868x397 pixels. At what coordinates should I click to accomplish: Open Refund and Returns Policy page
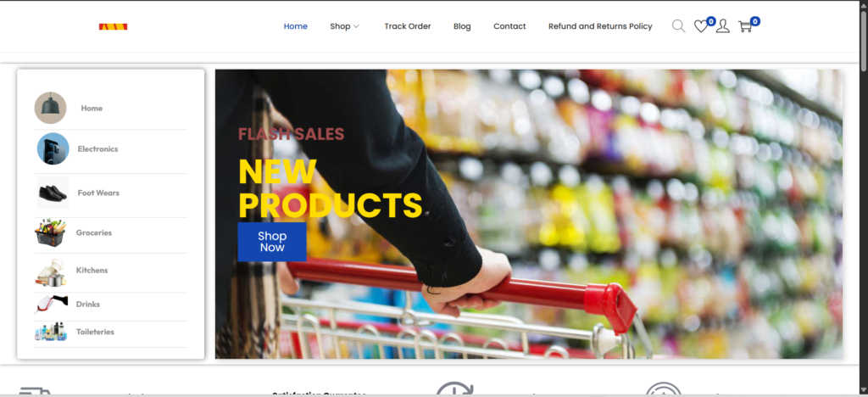(x=600, y=26)
